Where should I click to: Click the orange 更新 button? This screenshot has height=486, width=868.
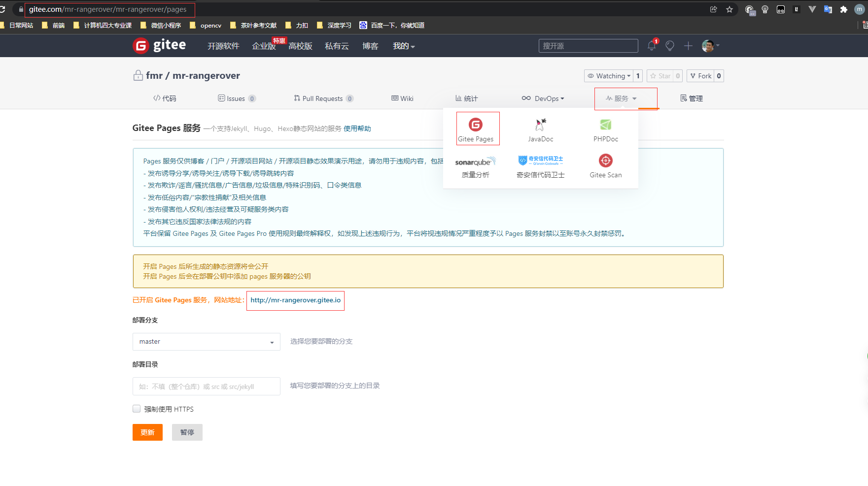147,432
